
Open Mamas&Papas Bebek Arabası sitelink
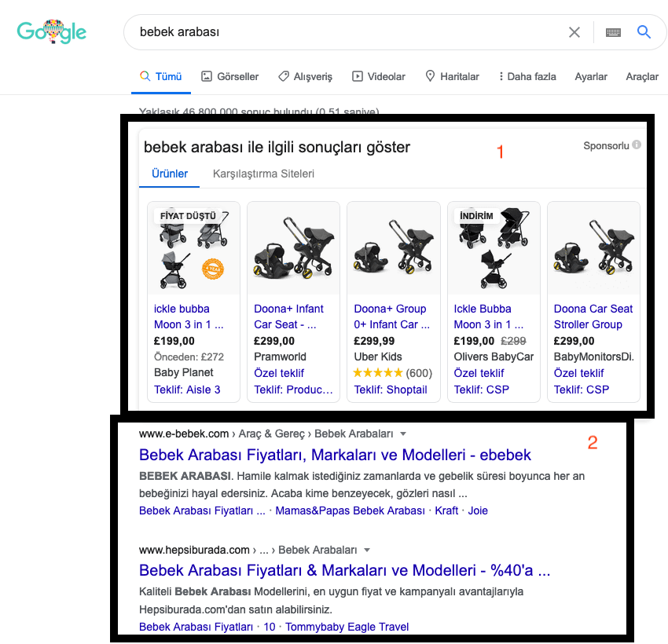[350, 510]
